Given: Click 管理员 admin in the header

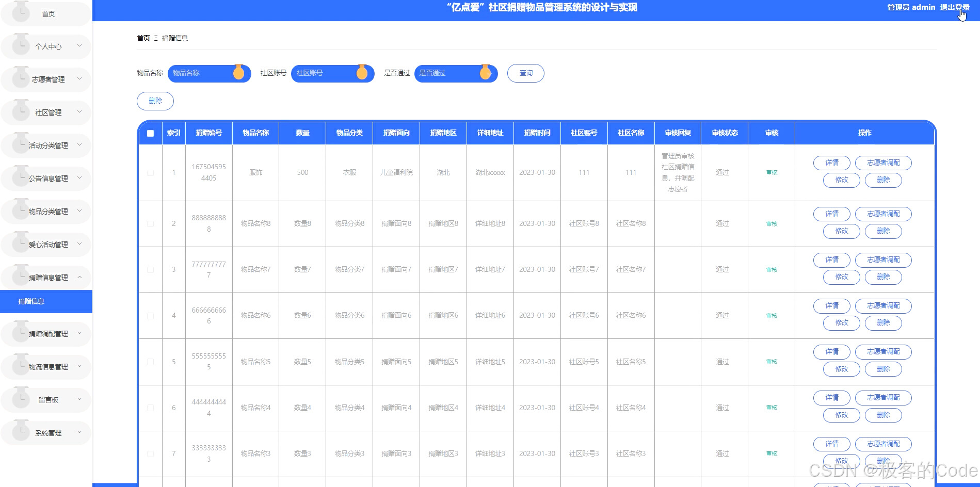Looking at the screenshot, I should (x=911, y=7).
